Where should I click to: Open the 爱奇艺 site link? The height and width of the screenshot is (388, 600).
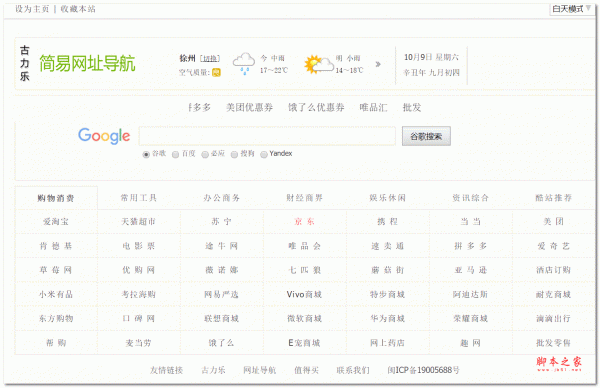click(553, 246)
